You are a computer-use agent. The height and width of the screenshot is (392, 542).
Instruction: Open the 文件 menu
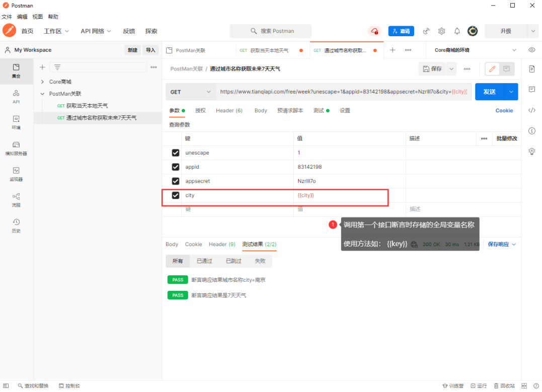(x=7, y=17)
